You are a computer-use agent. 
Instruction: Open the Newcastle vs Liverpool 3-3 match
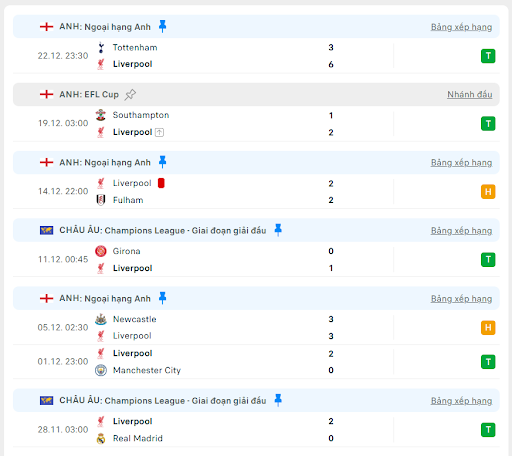(256, 327)
